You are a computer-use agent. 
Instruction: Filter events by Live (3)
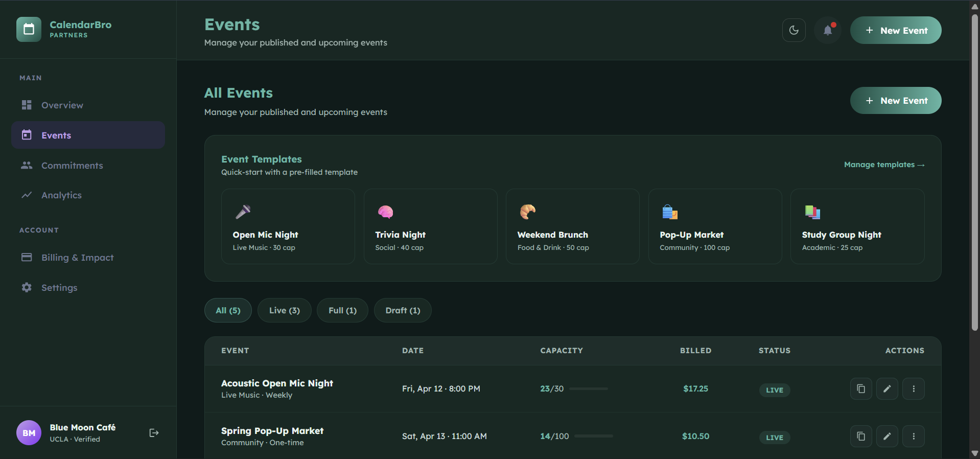click(285, 310)
